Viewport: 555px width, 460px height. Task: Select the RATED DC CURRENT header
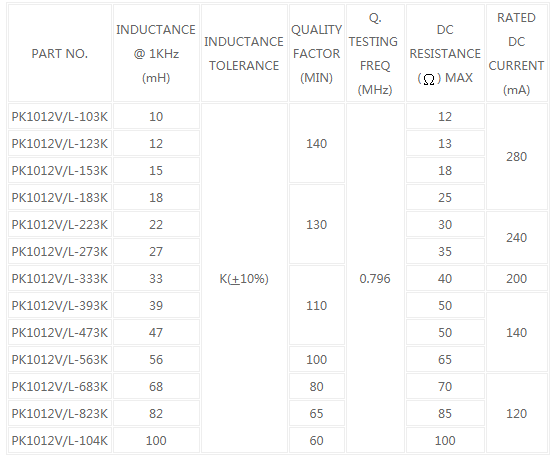click(517, 53)
